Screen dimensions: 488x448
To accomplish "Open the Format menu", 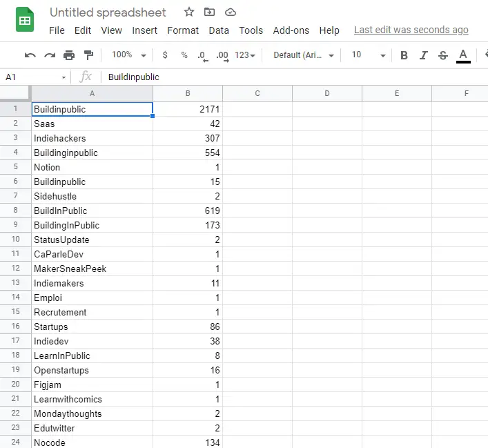I will coord(183,30).
